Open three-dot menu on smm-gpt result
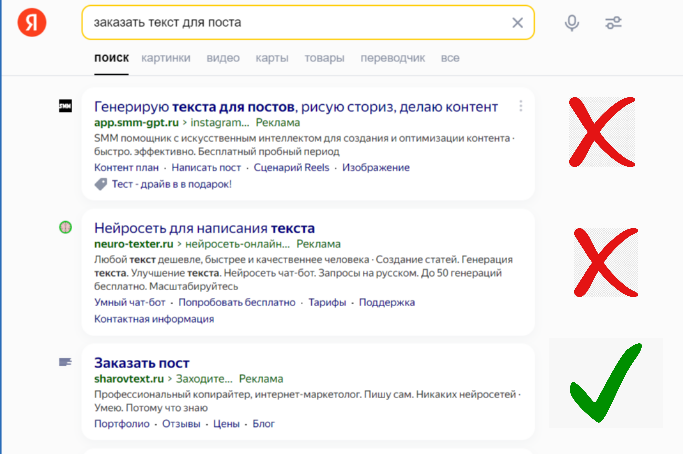 [521, 106]
